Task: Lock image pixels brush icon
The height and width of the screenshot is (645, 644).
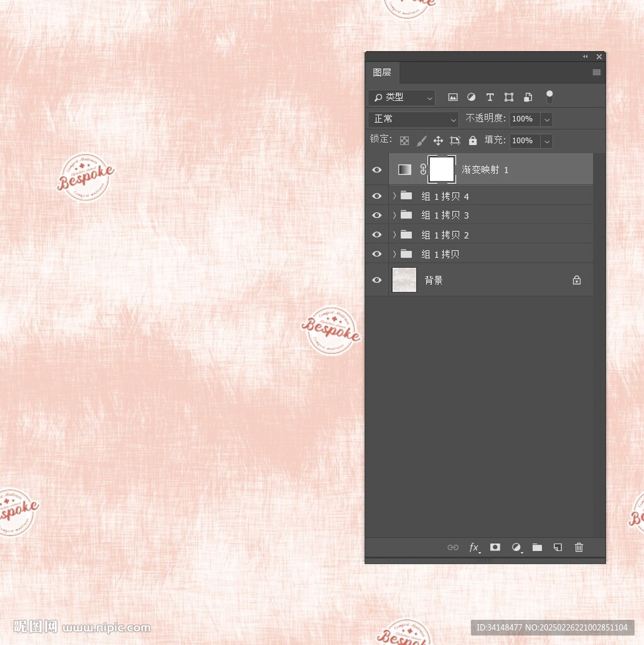Action: pyautogui.click(x=422, y=140)
